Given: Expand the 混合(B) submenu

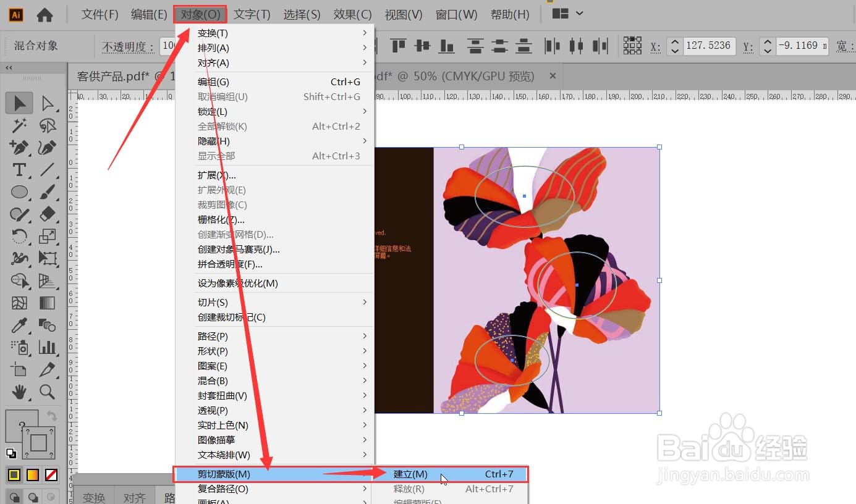Looking at the screenshot, I should (x=275, y=380).
